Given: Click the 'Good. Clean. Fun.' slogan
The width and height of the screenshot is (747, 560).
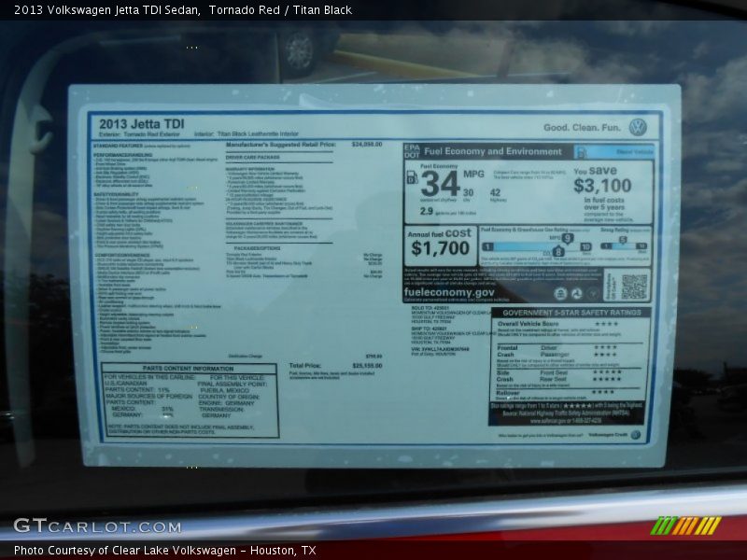Looking at the screenshot, I should pyautogui.click(x=582, y=128).
